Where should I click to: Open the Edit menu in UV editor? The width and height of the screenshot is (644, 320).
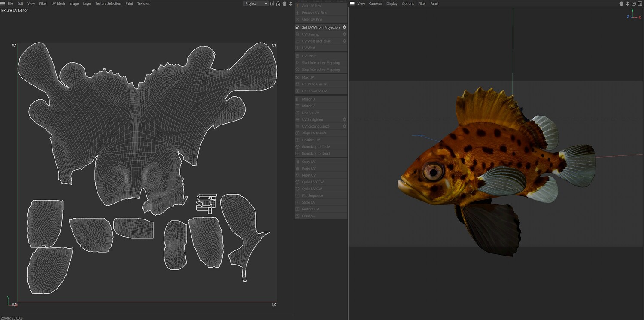click(20, 3)
